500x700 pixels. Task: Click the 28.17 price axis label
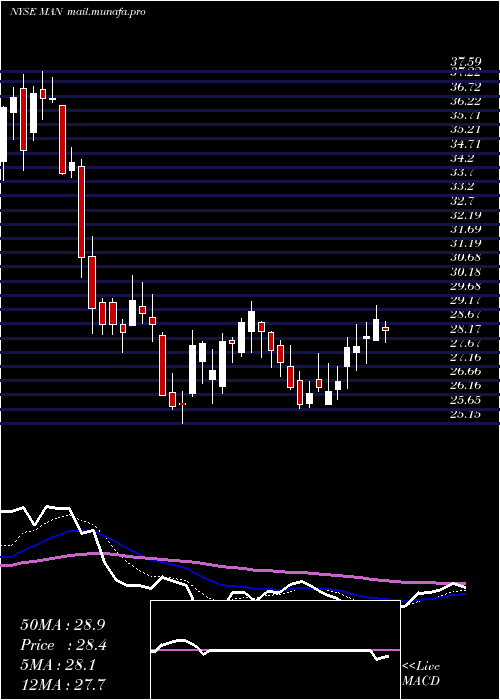coord(466,329)
